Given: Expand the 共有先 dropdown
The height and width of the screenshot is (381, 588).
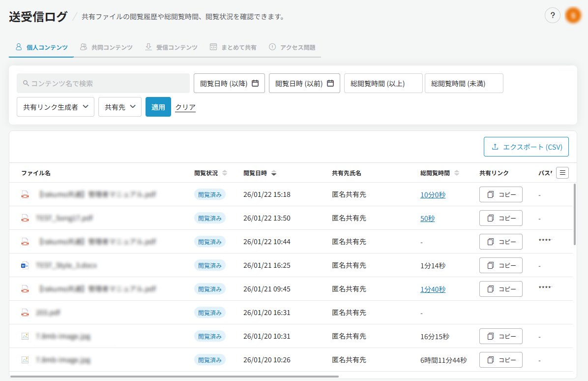Looking at the screenshot, I should 120,107.
